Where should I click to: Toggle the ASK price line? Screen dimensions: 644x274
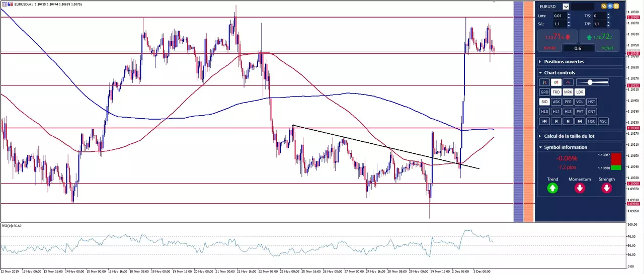[x=556, y=102]
